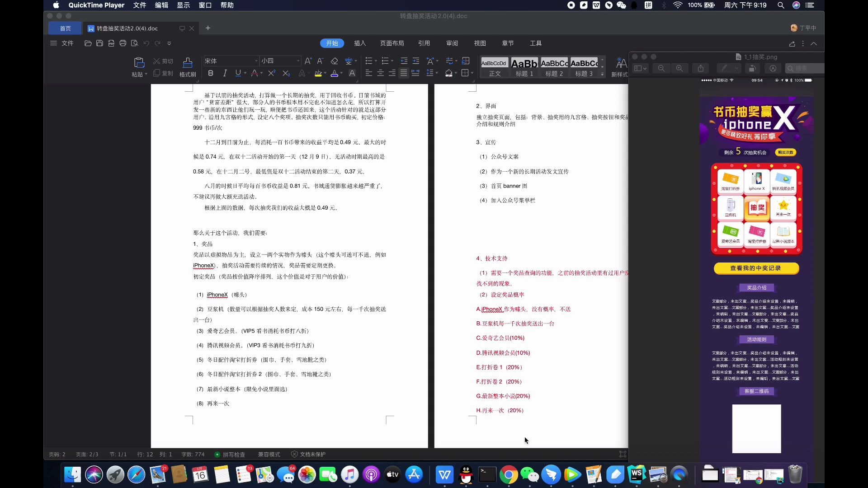Increase paragraph indent
Image resolution: width=868 pixels, height=488 pixels.
pyautogui.click(x=416, y=61)
